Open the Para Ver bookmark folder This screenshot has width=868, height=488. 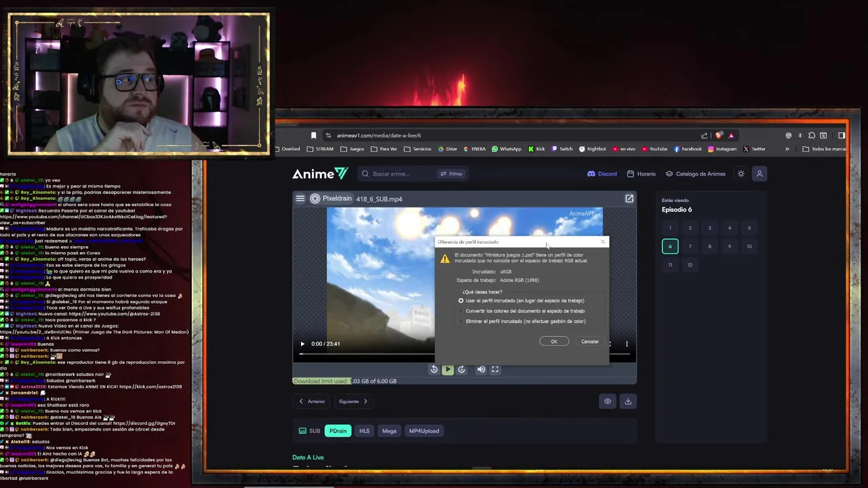(x=384, y=149)
